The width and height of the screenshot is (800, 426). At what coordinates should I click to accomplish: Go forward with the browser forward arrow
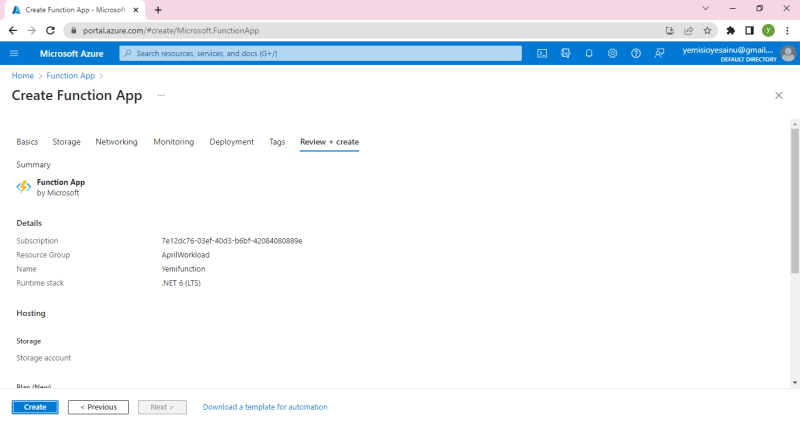click(x=32, y=31)
